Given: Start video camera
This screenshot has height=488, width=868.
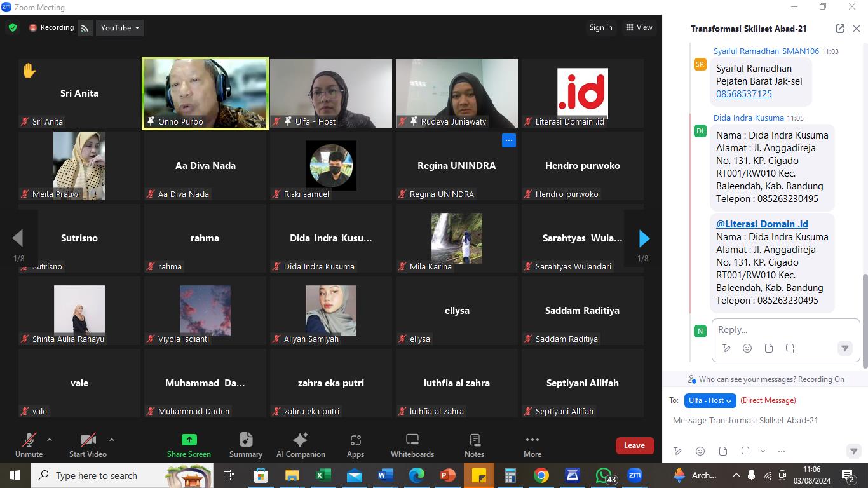Looking at the screenshot, I should click(x=88, y=445).
